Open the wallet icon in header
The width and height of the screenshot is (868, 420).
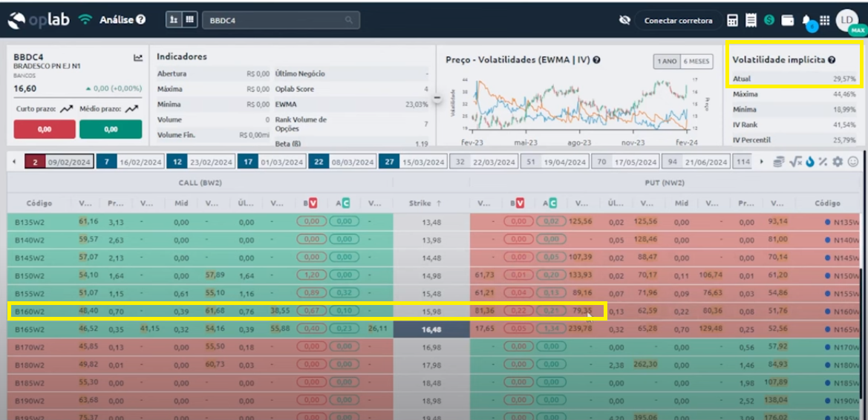click(x=788, y=21)
